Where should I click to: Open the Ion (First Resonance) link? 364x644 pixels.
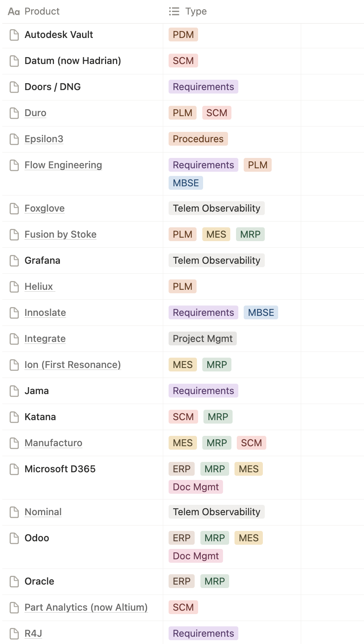point(72,365)
